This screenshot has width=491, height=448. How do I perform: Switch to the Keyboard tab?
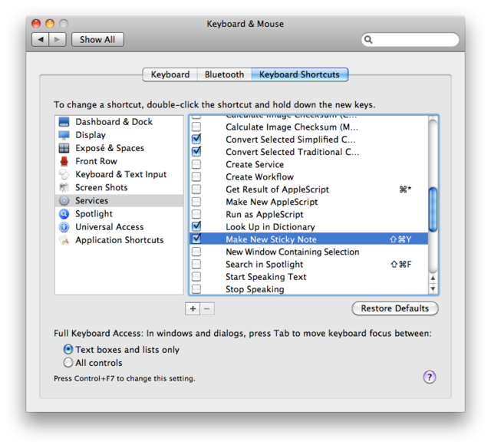click(170, 74)
